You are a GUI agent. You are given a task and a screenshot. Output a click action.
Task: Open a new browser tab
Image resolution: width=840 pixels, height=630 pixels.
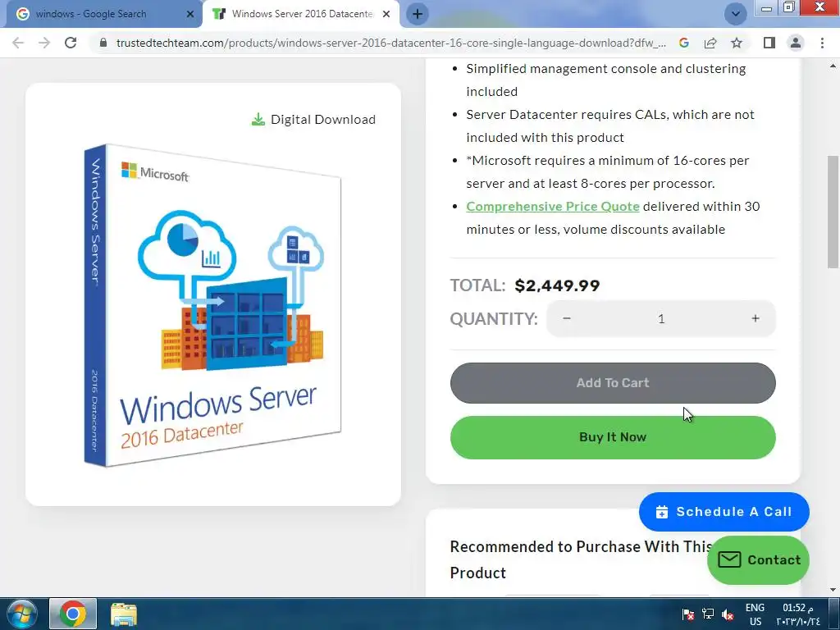click(418, 14)
